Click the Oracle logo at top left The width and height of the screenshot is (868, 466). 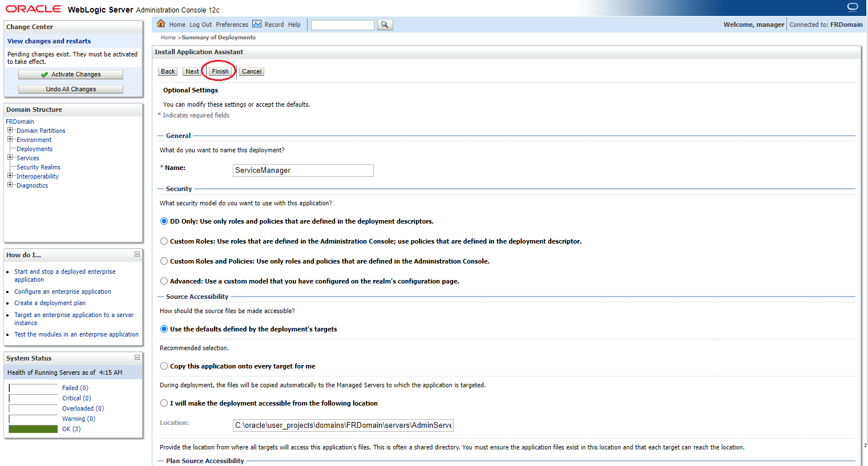[x=34, y=9]
